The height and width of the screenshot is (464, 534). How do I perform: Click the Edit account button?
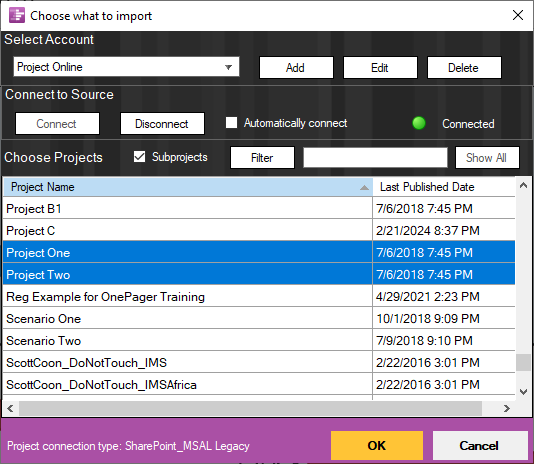click(380, 67)
